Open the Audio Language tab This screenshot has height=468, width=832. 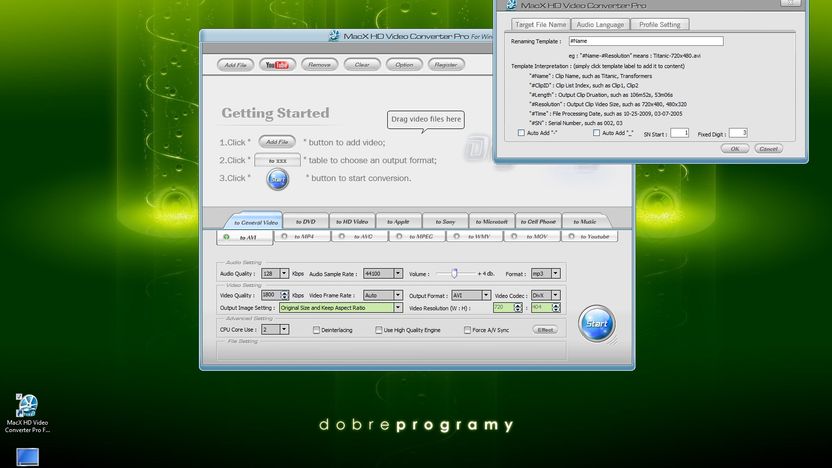(x=600, y=24)
